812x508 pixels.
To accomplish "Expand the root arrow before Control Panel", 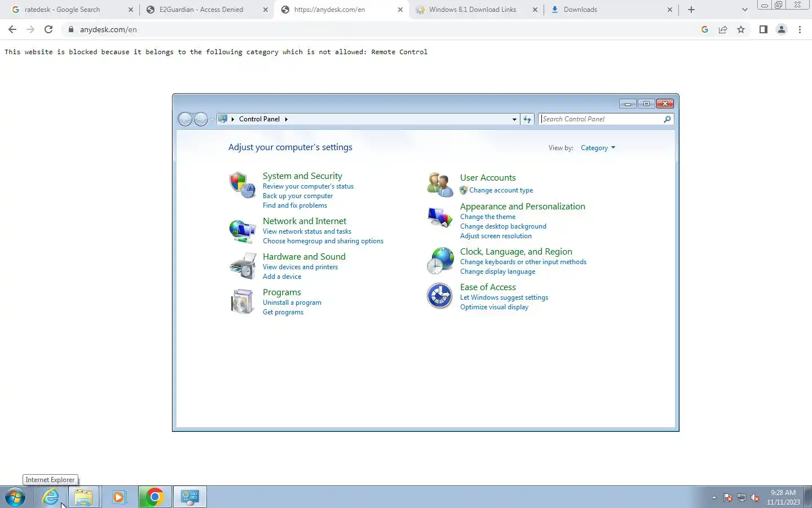I will coord(233,119).
